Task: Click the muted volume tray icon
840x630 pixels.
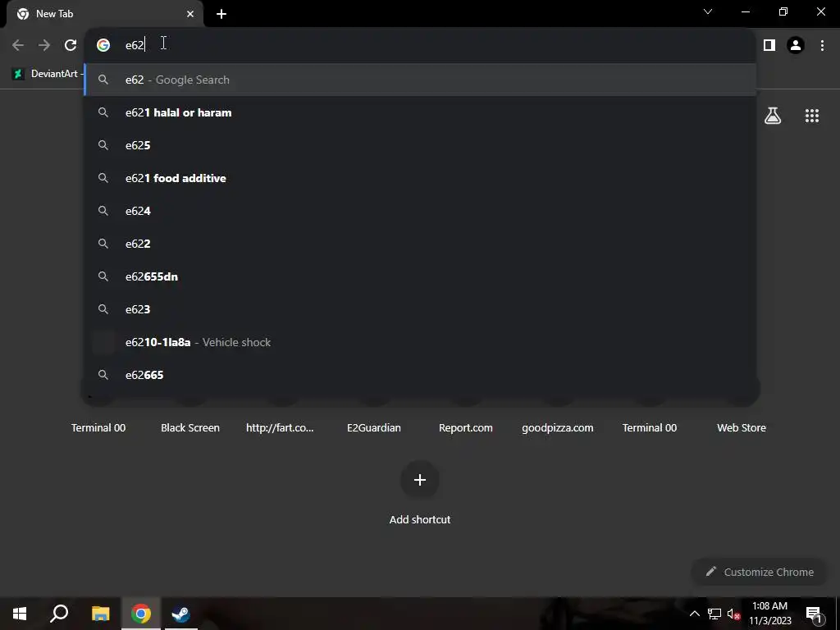Action: 733,614
